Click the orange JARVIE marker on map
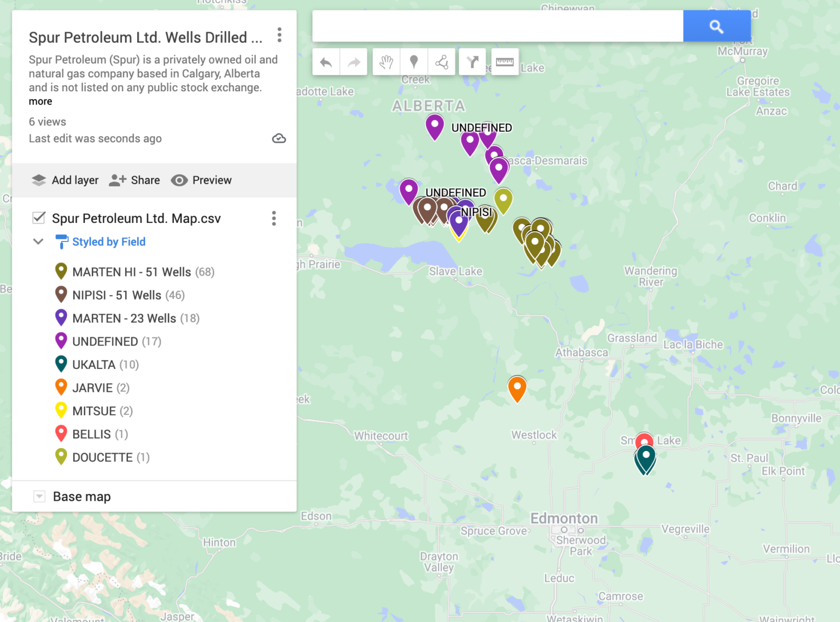 (517, 387)
